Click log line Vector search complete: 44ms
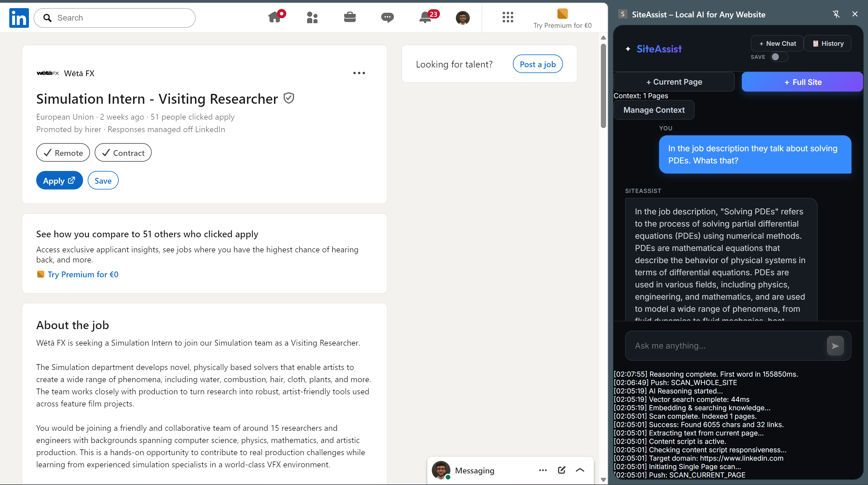Screen dimensions: 868x485 coord(681,399)
